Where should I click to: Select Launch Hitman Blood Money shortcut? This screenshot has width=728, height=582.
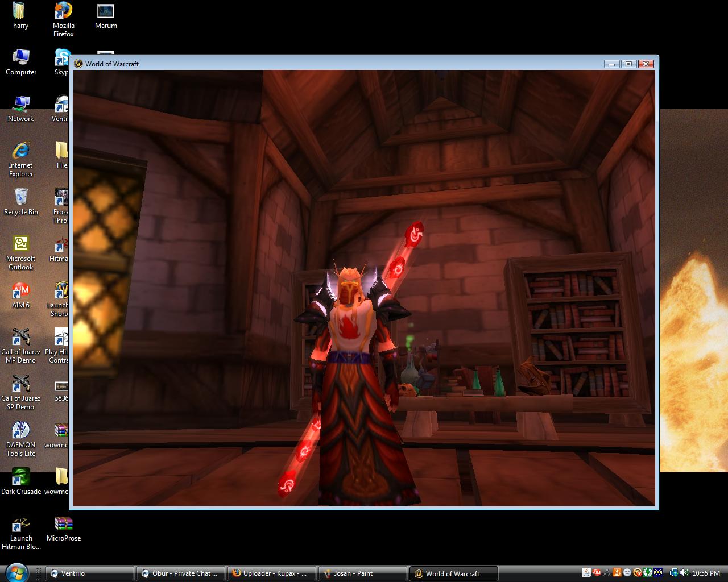coord(21,532)
